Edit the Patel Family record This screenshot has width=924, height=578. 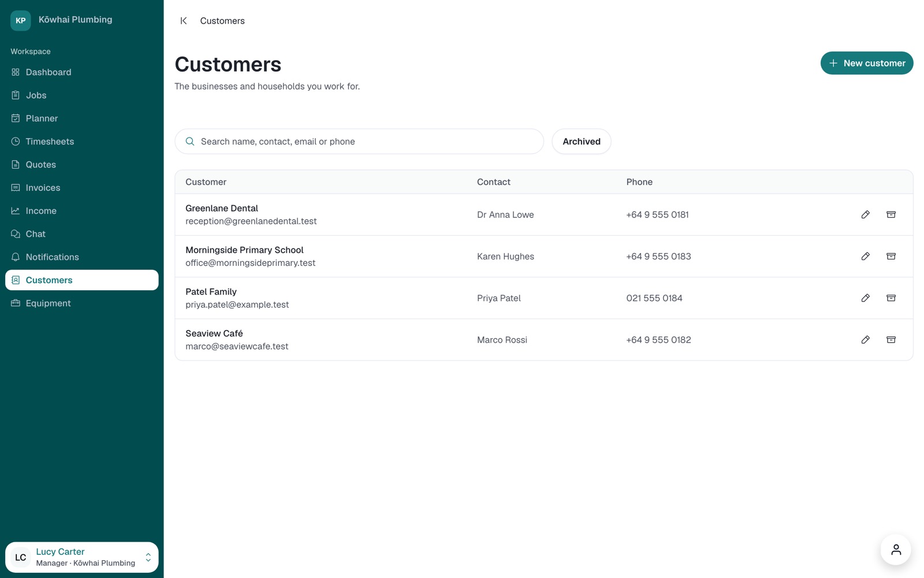pos(865,298)
